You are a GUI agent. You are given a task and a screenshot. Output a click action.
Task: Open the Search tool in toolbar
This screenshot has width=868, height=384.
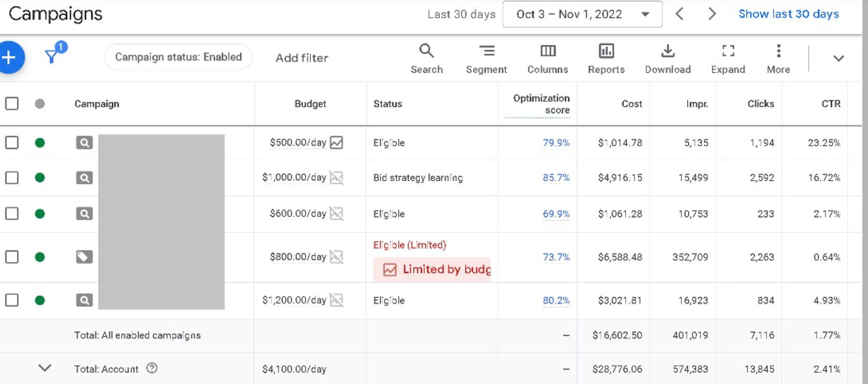pos(427,59)
